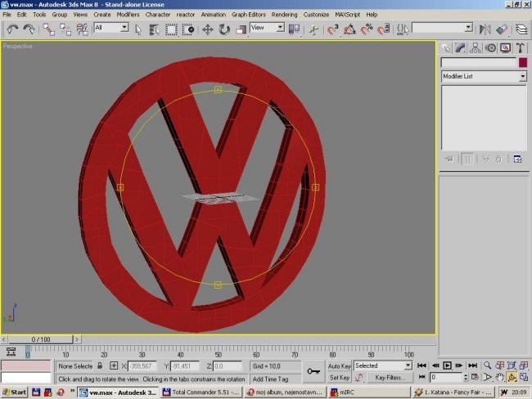The height and width of the screenshot is (399, 532).
Task: Open the Customize menu
Action: 316,15
